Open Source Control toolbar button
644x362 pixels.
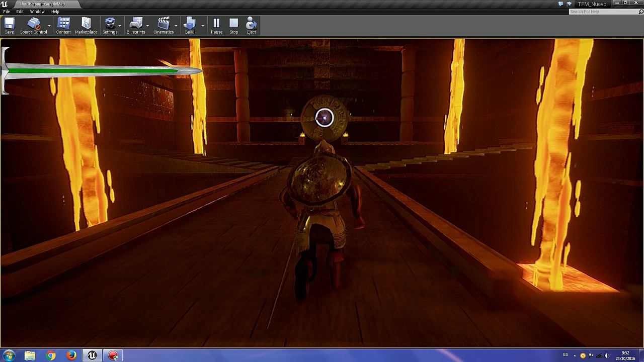pos(33,26)
